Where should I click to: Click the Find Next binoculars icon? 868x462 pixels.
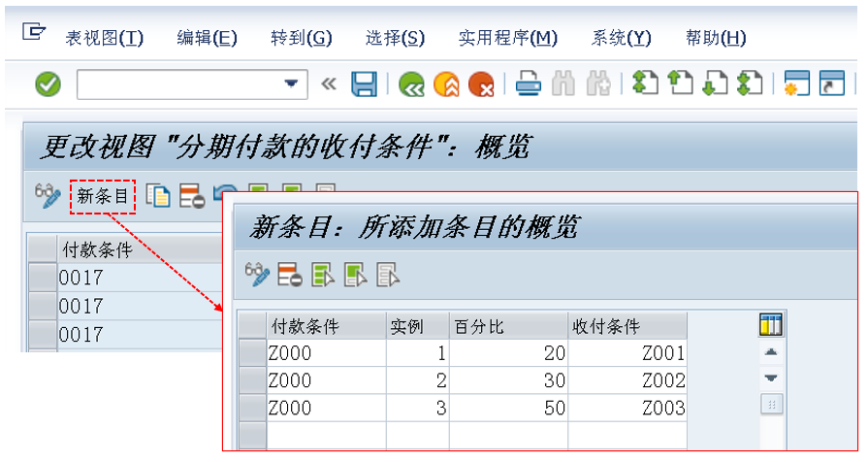click(597, 84)
